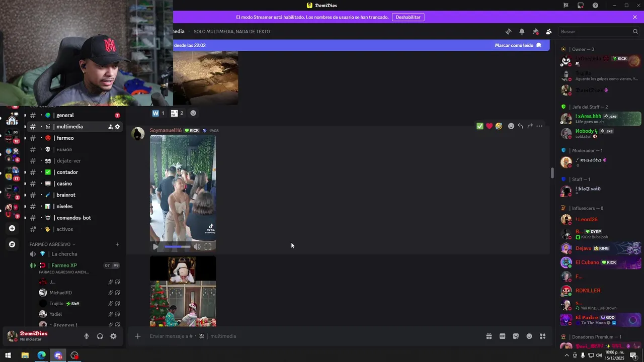Add the red heart reaction
The image size is (644, 362).
[x=489, y=126]
